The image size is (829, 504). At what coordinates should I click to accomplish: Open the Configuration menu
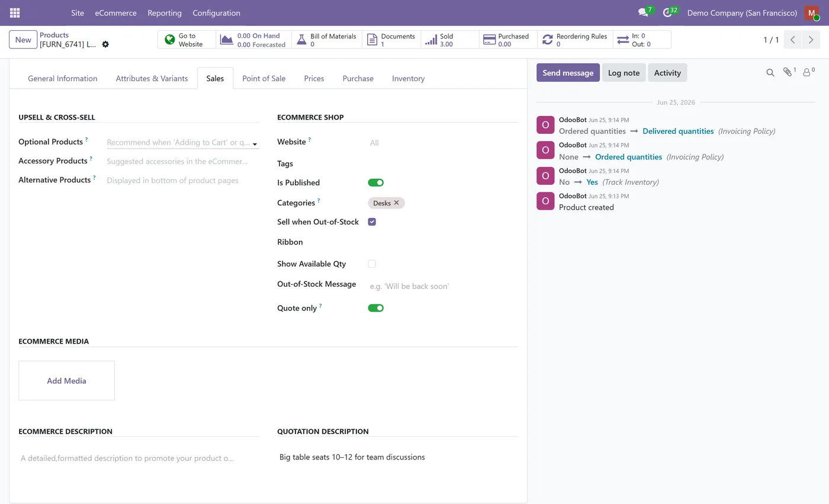[x=216, y=12]
